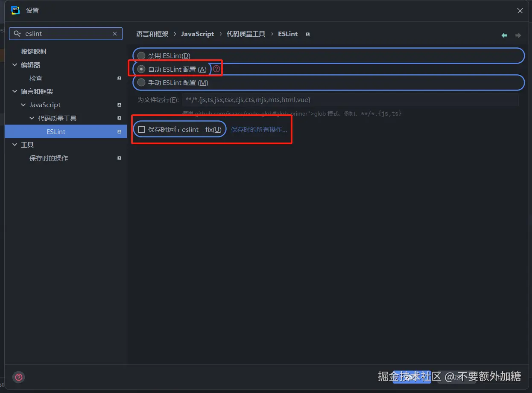The height and width of the screenshot is (393, 532).
Task: Collapse the JavaScript tree node
Action: 24,105
